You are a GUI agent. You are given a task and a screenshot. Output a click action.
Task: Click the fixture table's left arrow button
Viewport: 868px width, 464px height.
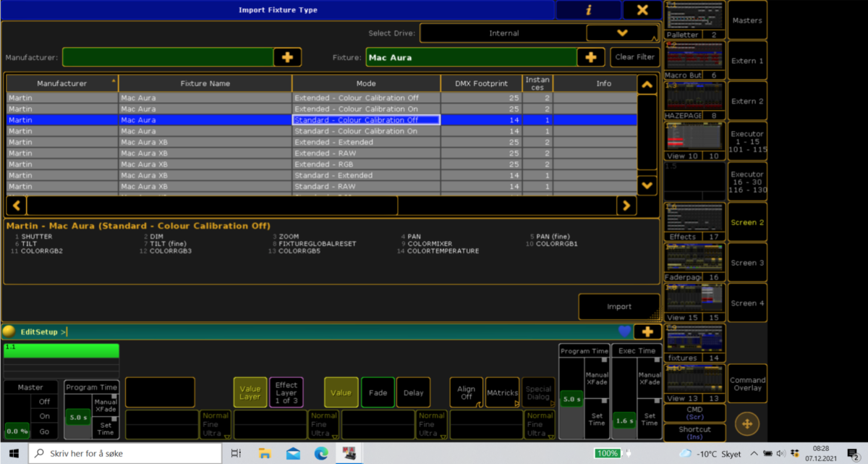click(x=16, y=206)
